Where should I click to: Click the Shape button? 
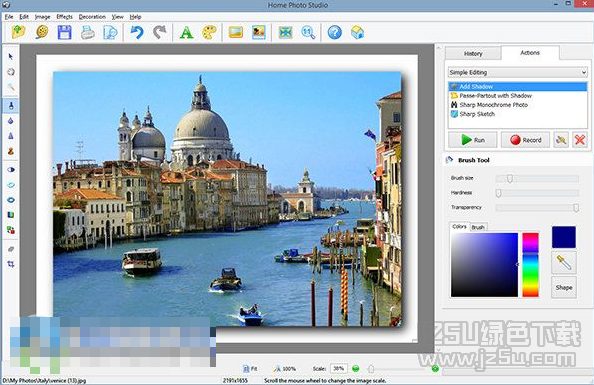564,287
